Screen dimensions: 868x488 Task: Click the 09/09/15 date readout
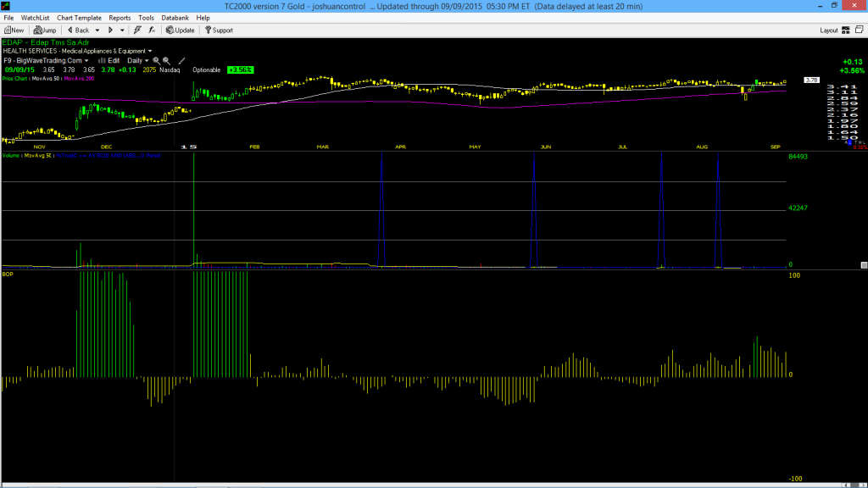[20, 69]
